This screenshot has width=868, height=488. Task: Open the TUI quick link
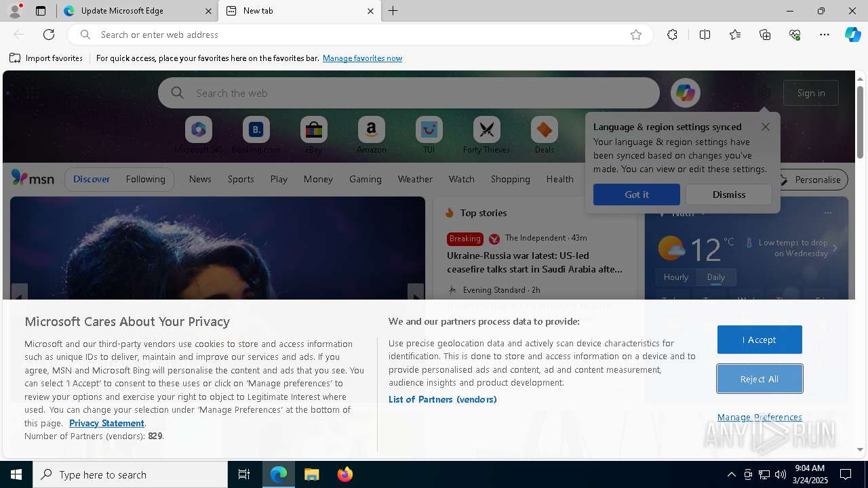pyautogui.click(x=429, y=135)
